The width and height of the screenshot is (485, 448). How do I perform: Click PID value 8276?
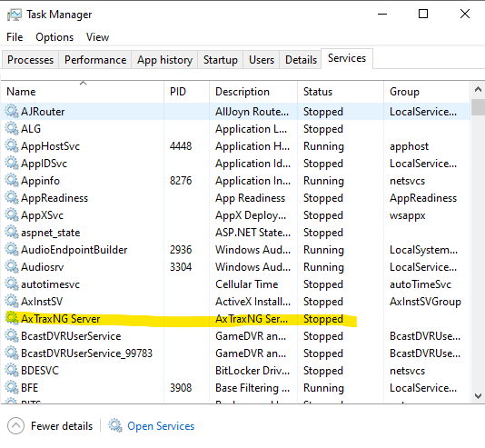(x=181, y=181)
